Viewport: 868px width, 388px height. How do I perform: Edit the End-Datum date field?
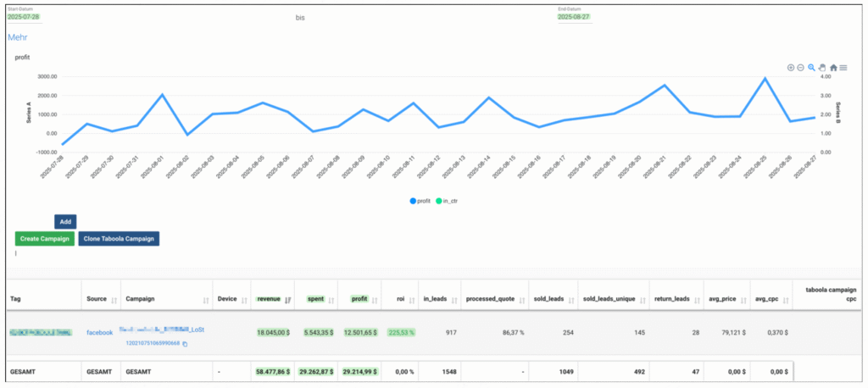point(574,17)
